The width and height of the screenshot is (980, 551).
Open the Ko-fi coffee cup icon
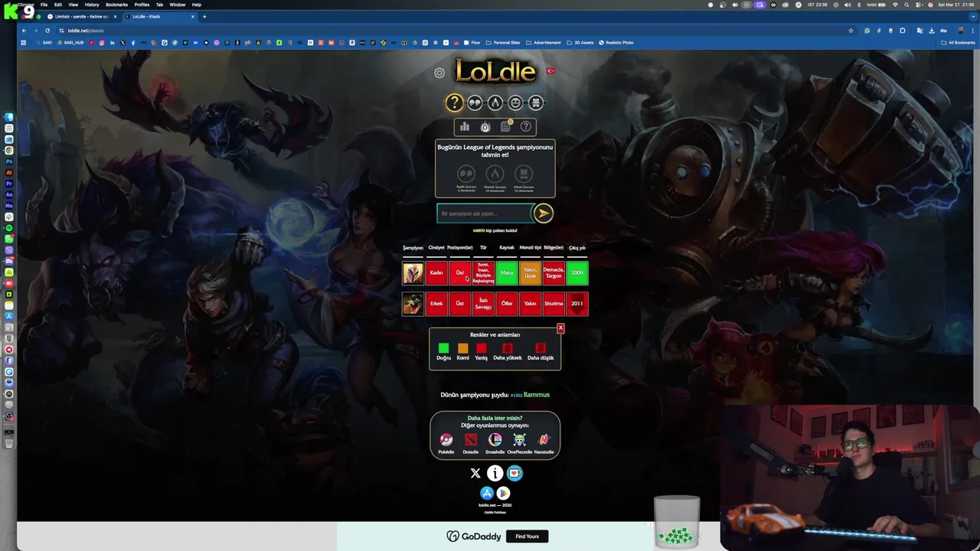(515, 474)
